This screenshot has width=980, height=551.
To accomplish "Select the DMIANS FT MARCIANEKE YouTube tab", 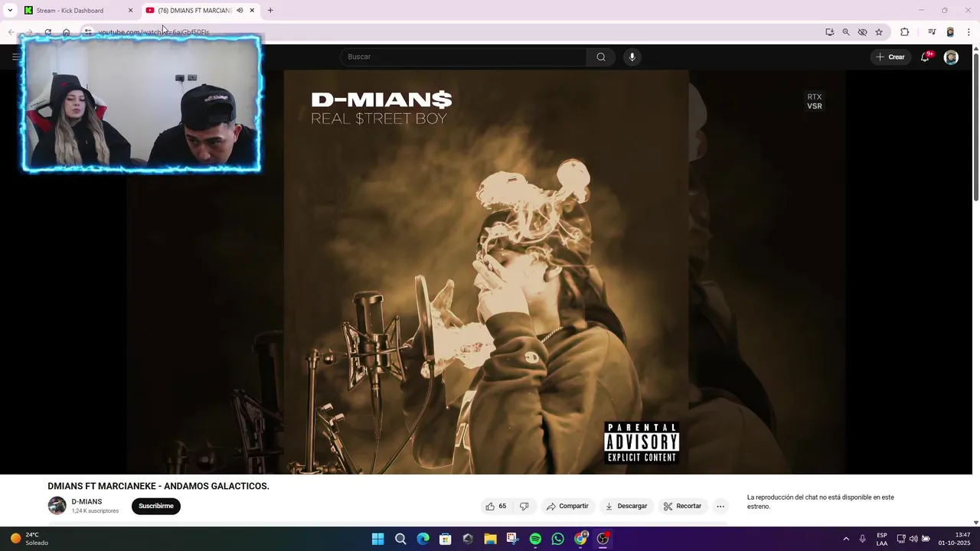I will 194,11.
